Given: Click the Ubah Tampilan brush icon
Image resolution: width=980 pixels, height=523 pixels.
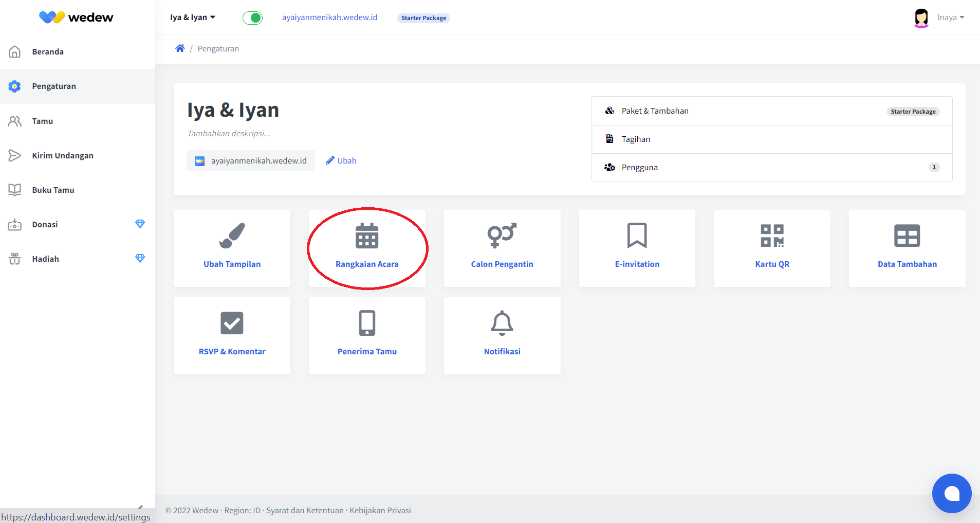Looking at the screenshot, I should point(232,236).
